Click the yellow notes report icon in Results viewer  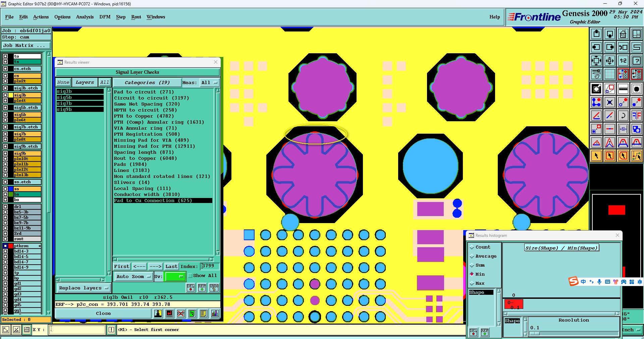tap(203, 314)
